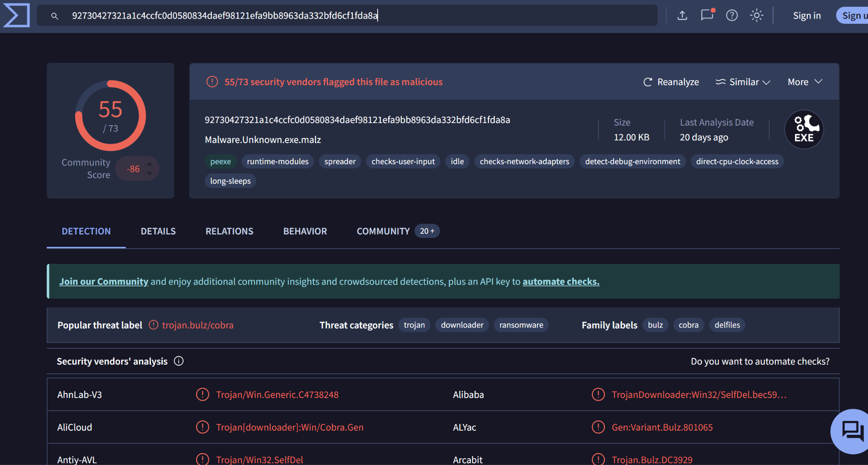
Task: Click the Trojan.Bulz.DC3929 detection text
Action: pos(652,460)
